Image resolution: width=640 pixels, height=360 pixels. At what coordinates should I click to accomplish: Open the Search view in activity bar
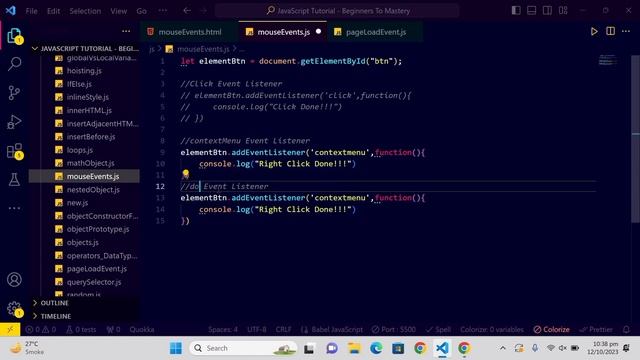pyautogui.click(x=15, y=64)
